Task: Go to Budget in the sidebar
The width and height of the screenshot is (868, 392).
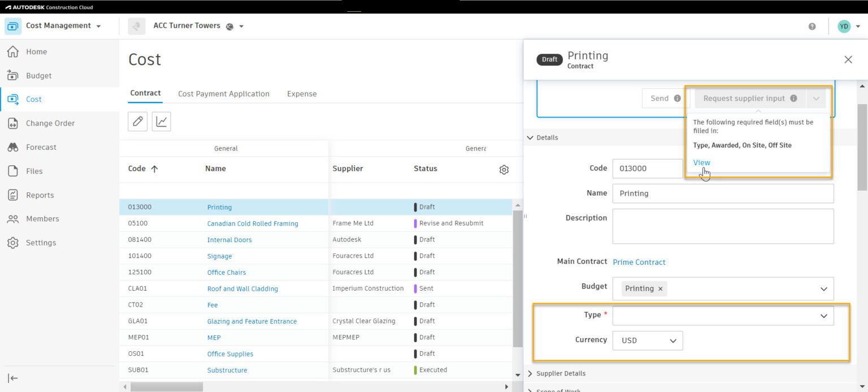Action: (38, 76)
